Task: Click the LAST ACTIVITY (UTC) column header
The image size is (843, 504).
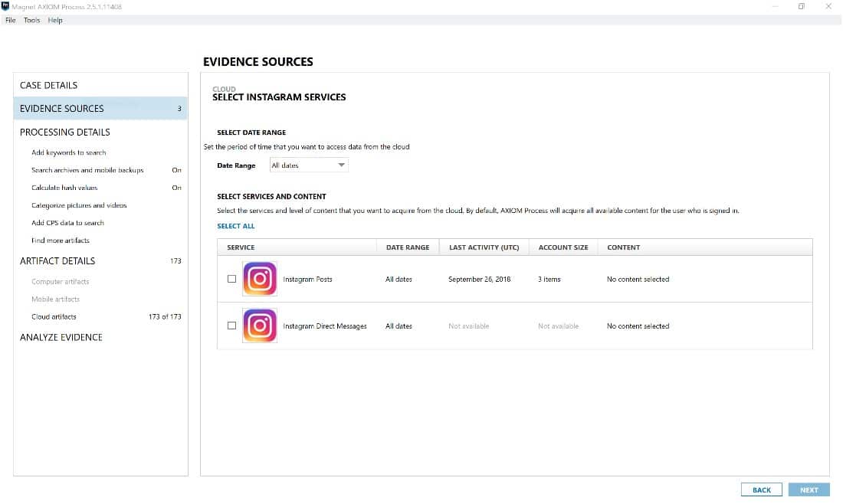Action: (x=484, y=247)
